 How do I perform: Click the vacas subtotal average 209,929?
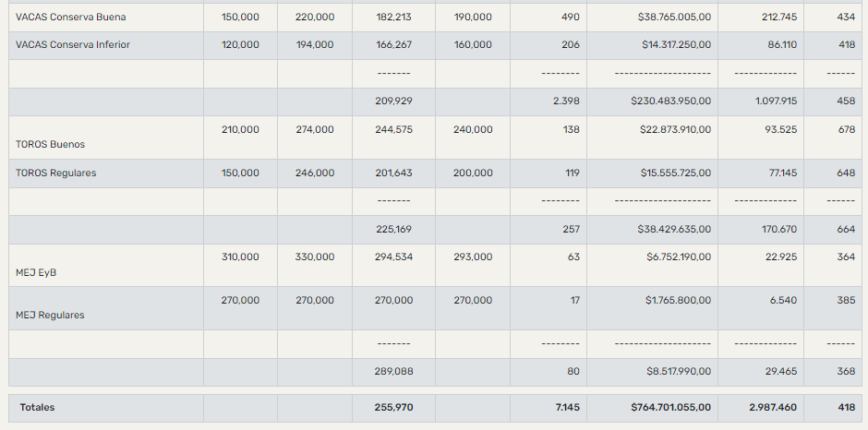394,102
